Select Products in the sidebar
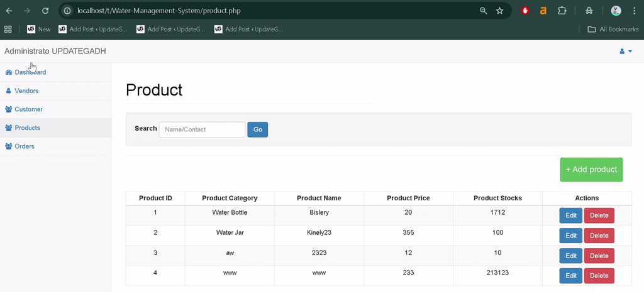The image size is (644, 292). tap(55, 128)
